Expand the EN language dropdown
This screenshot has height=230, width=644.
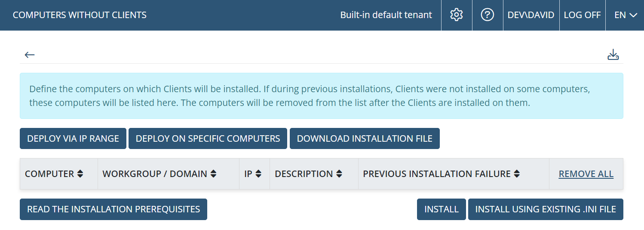click(x=626, y=15)
